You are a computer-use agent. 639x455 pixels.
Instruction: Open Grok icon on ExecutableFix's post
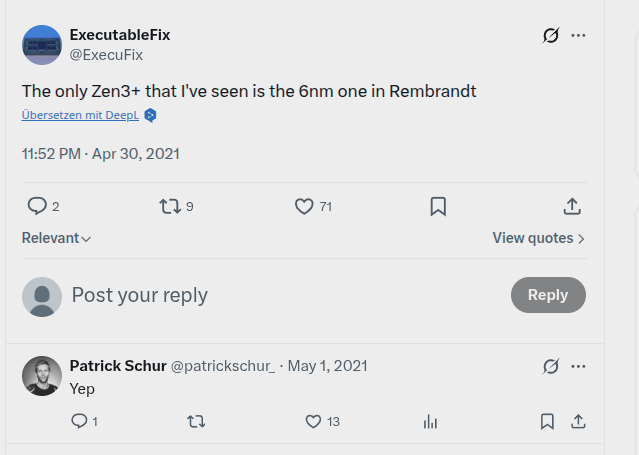(551, 35)
